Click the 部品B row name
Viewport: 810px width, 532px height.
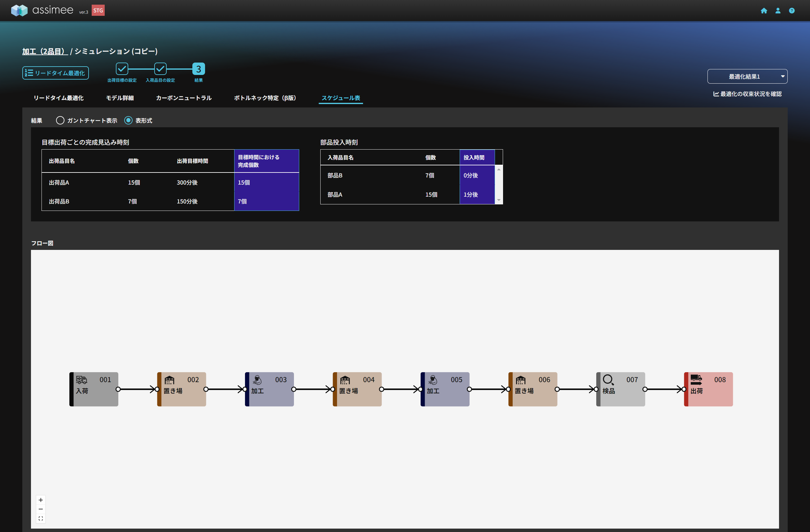335,176
